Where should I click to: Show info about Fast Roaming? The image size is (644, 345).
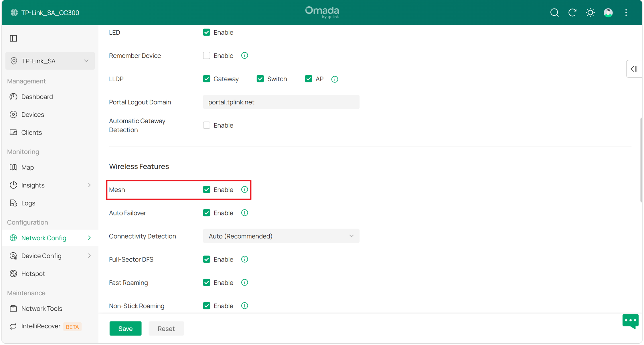pos(244,283)
